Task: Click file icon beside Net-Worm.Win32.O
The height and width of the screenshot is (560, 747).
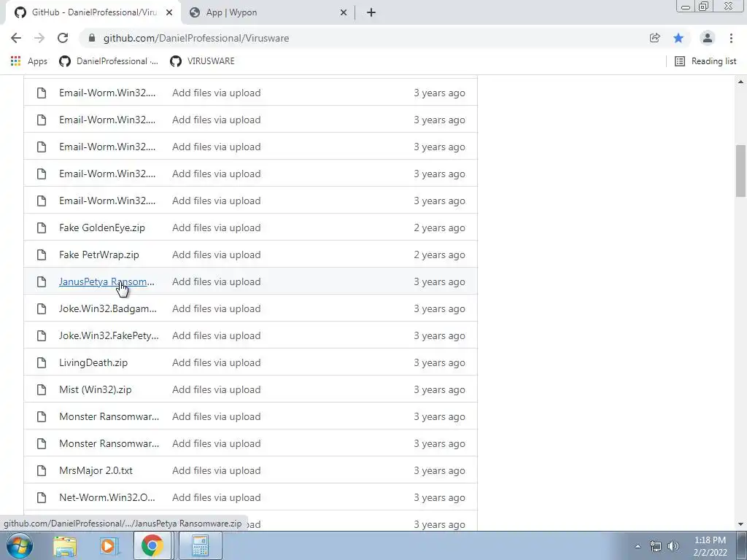Action: click(42, 497)
